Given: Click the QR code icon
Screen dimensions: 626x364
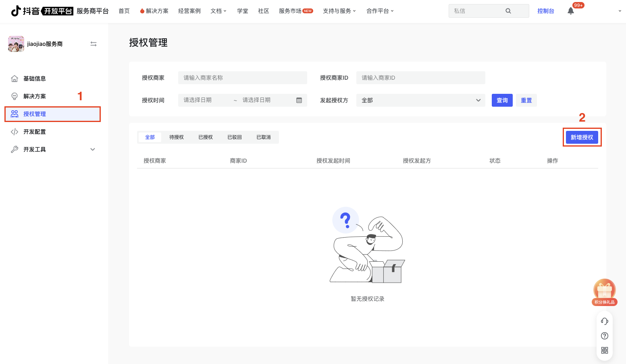Looking at the screenshot, I should pyautogui.click(x=604, y=350).
